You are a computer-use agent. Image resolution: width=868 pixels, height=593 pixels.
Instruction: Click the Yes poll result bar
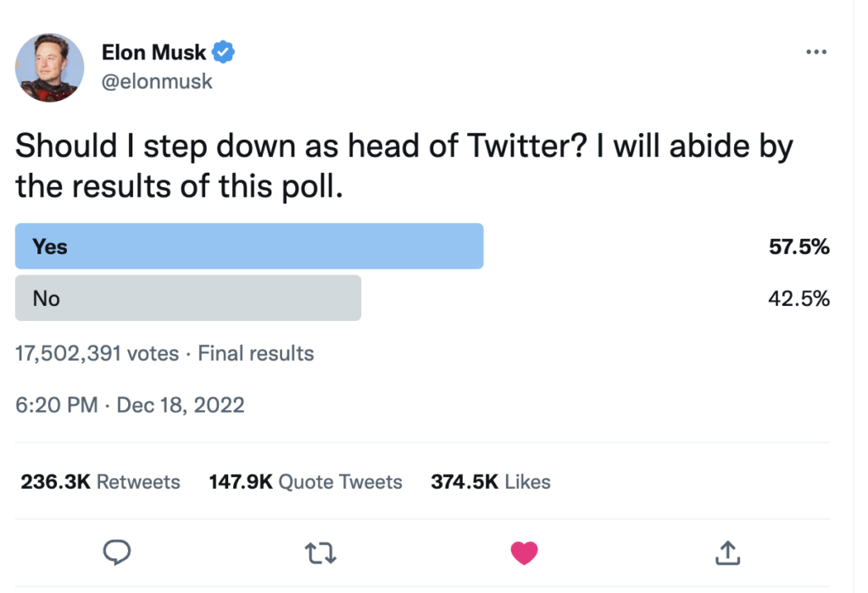coord(249,247)
